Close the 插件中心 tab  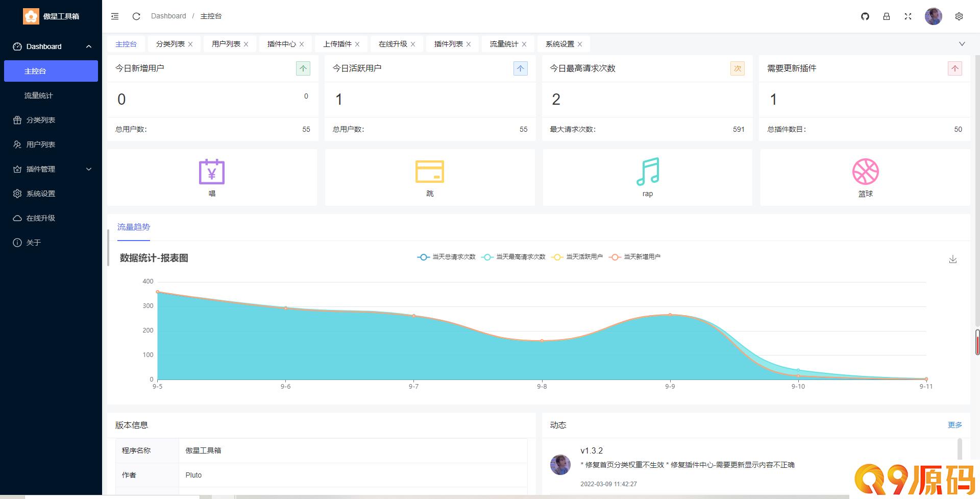pos(302,44)
